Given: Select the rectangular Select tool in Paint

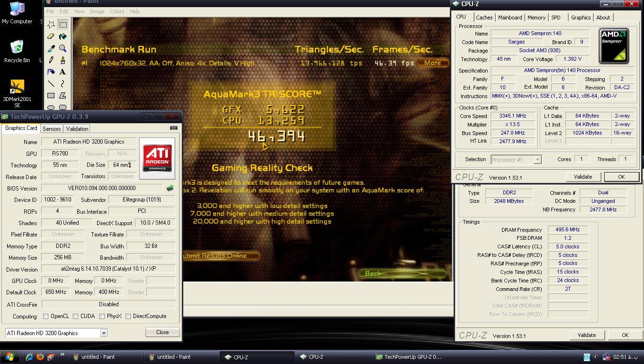Looking at the screenshot, I should (63, 25).
